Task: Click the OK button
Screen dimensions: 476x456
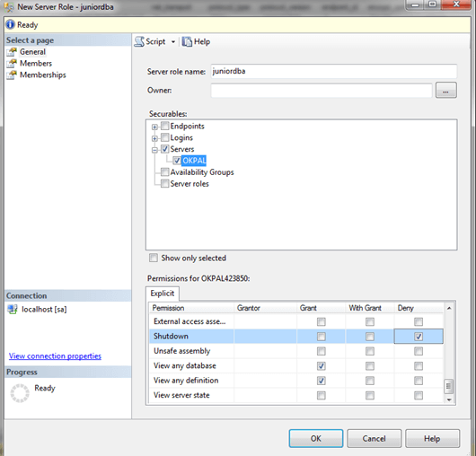Action: (x=316, y=438)
